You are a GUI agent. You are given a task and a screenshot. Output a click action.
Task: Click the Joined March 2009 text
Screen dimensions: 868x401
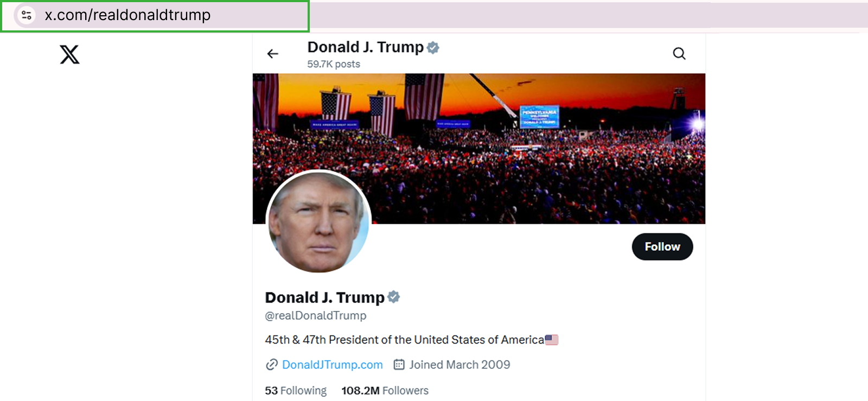tap(459, 365)
